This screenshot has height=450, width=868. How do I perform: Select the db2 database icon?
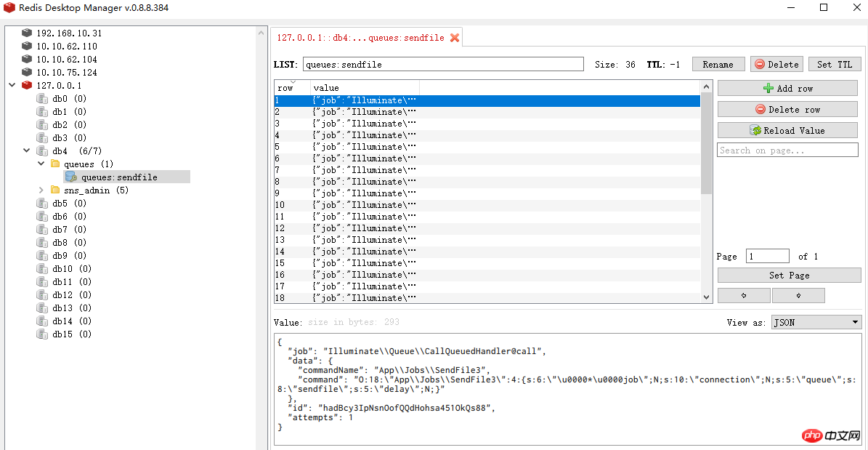pos(42,125)
